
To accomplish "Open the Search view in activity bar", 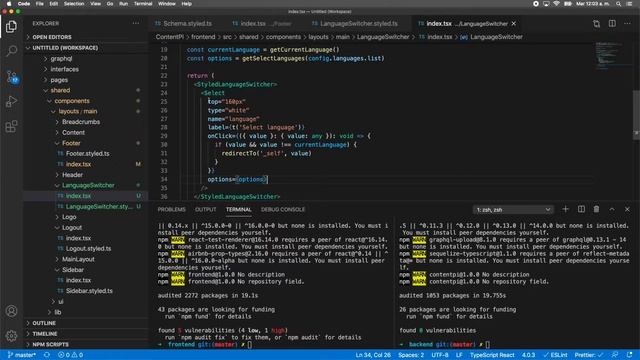I will point(11,51).
